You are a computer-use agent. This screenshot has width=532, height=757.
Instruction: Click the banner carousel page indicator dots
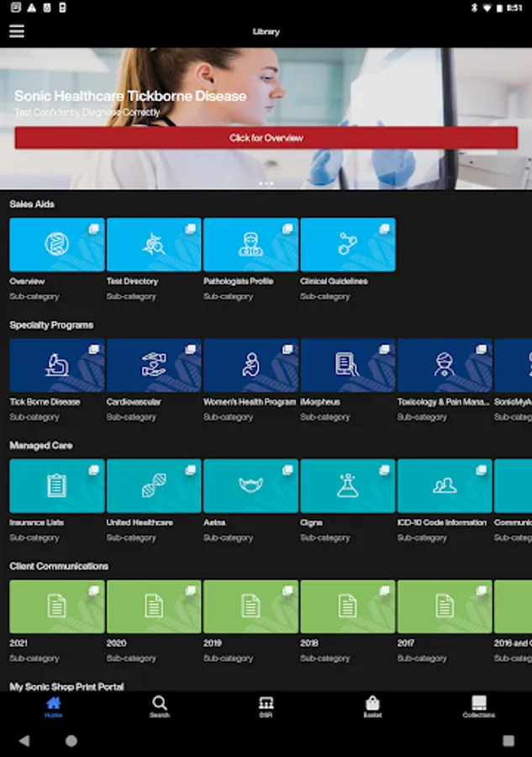[x=266, y=183]
